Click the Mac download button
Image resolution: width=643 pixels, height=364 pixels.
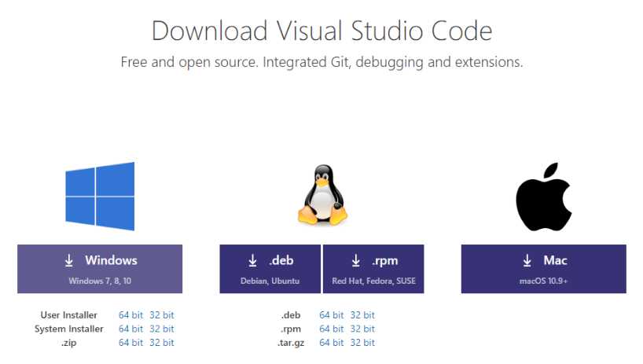544,269
